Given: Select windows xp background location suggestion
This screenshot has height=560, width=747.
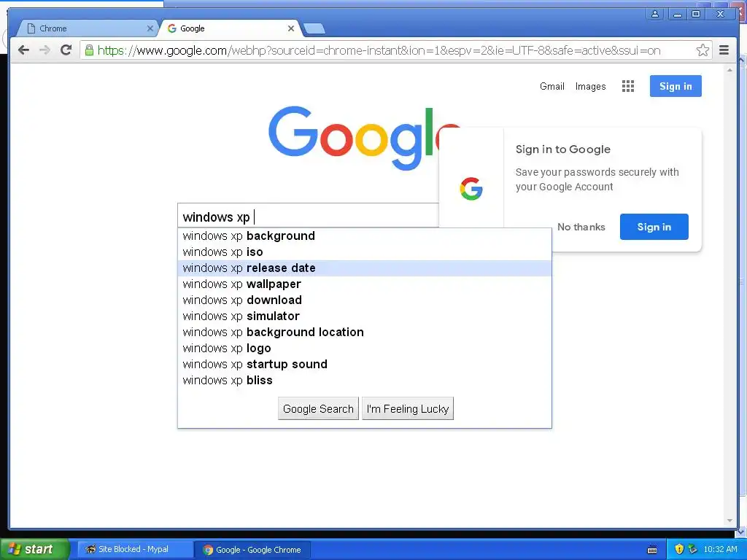Looking at the screenshot, I should (x=365, y=332).
